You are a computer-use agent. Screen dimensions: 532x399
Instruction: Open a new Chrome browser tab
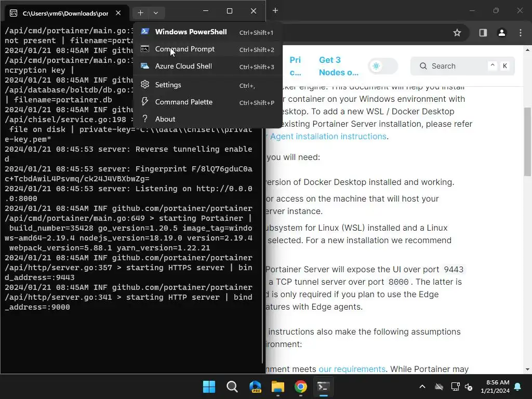275,11
